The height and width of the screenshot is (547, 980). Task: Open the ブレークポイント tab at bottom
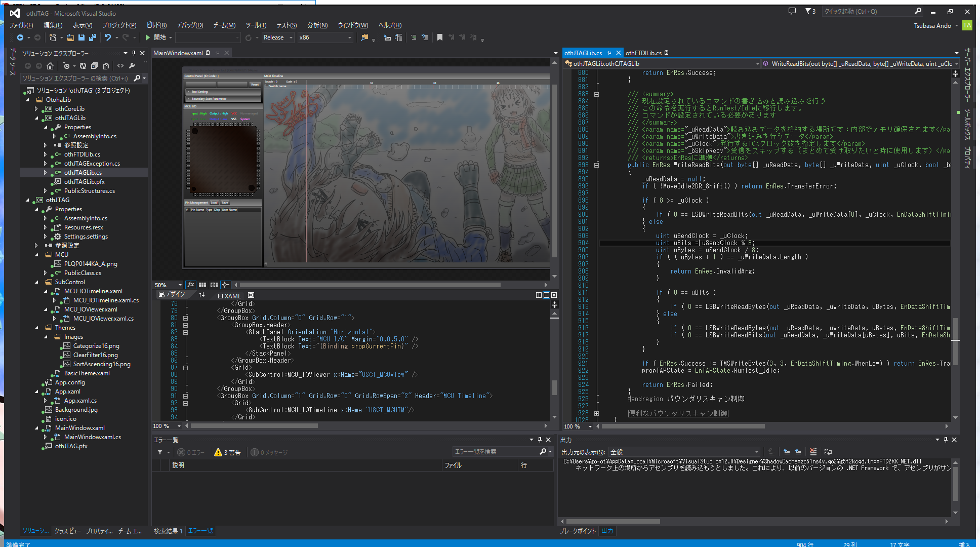(x=578, y=531)
